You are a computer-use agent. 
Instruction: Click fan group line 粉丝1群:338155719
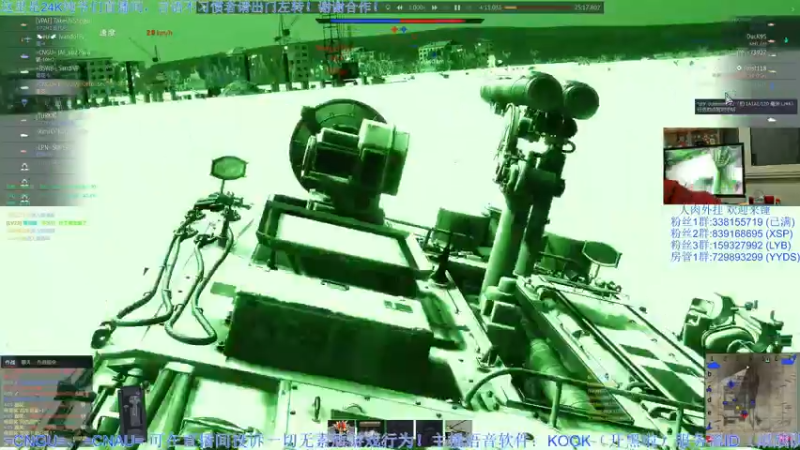pos(733,222)
